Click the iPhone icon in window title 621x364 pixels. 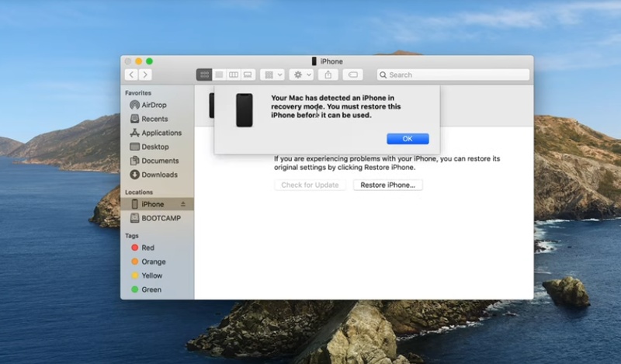point(314,61)
